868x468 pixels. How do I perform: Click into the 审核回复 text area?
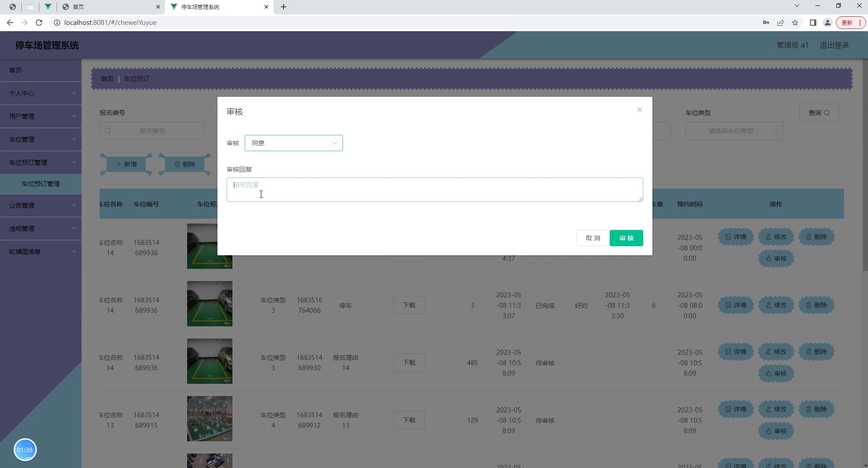pyautogui.click(x=434, y=190)
